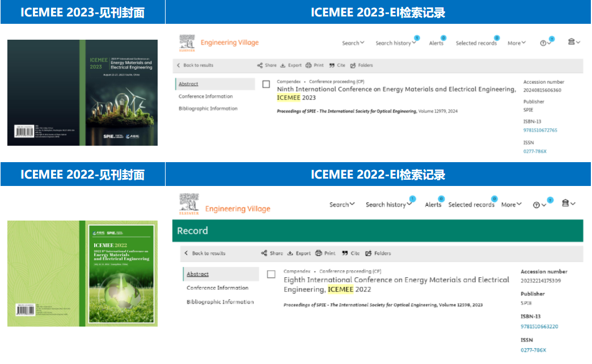Export the ICEMEE 2023 record
This screenshot has width=592, height=364.
[x=291, y=65]
